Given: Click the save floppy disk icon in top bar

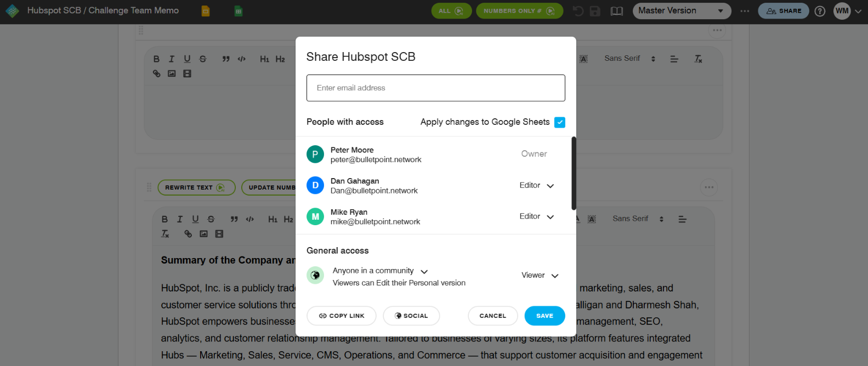Looking at the screenshot, I should point(595,11).
